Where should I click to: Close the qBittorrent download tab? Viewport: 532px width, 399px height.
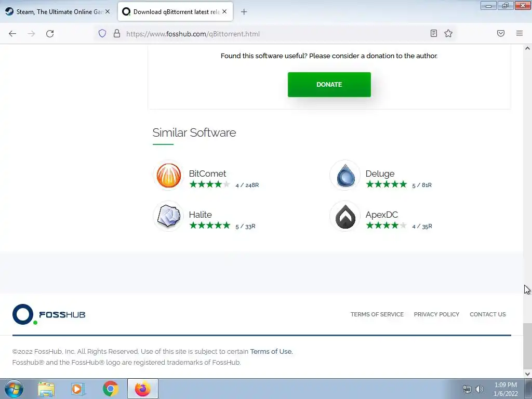click(224, 11)
